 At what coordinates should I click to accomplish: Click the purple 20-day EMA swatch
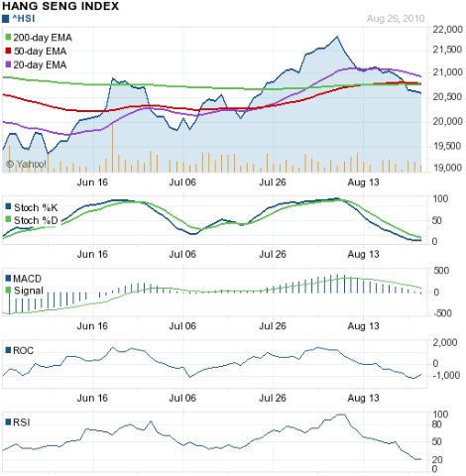[8, 64]
